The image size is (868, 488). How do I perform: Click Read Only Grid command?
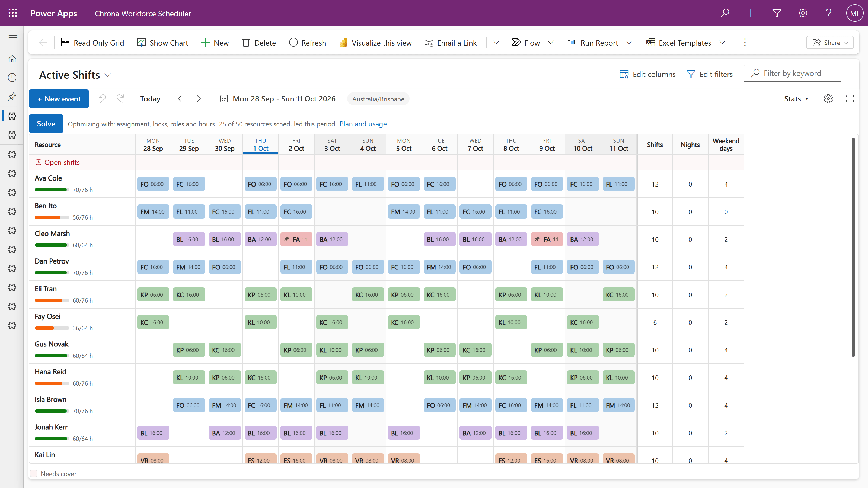92,43
